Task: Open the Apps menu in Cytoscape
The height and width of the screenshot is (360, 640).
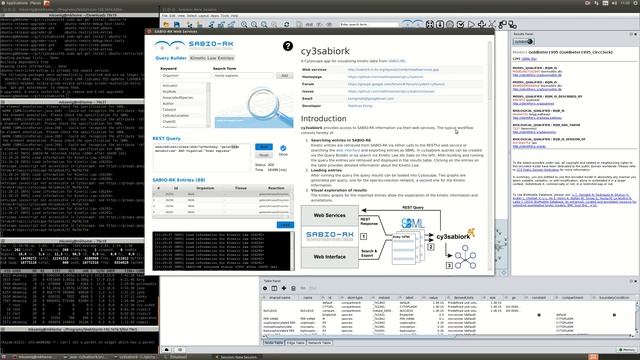Action: (x=215, y=16)
